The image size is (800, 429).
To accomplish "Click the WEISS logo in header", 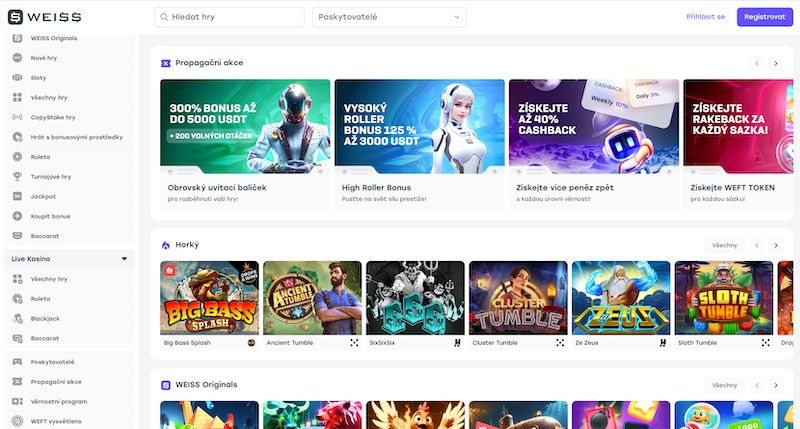I will coord(45,17).
